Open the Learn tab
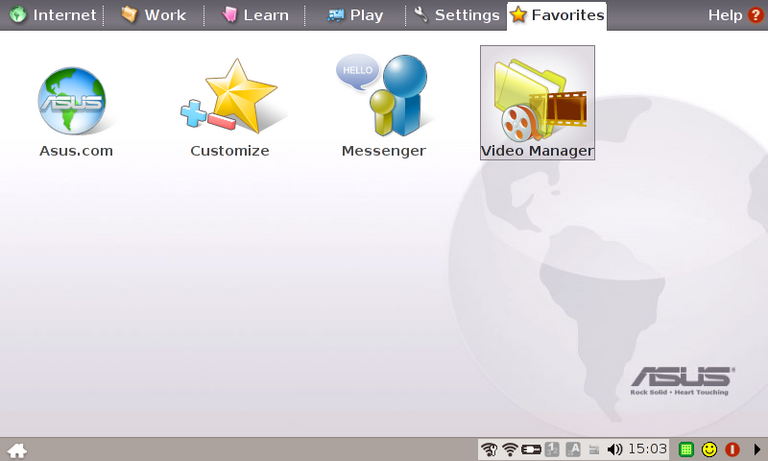The width and height of the screenshot is (768, 461). [x=255, y=15]
